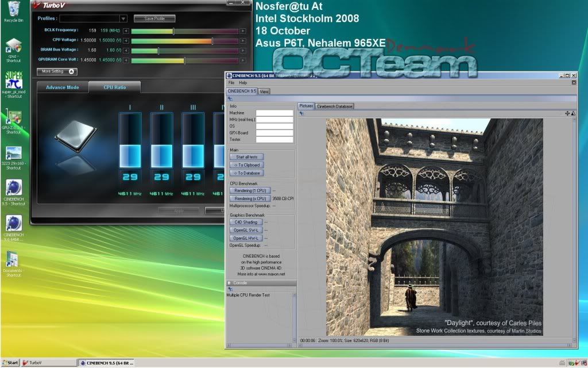This screenshot has height=368, width=588.
Task: Click the core III ratio bar
Action: [x=193, y=140]
